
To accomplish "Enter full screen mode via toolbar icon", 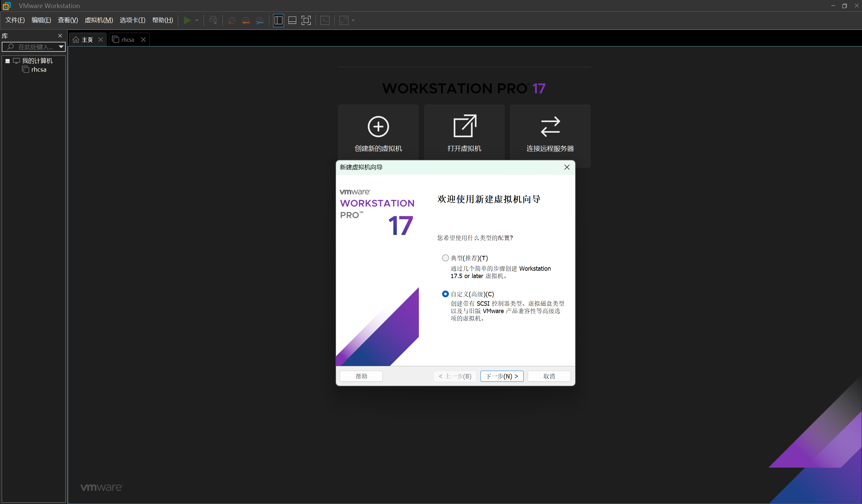I will point(306,21).
